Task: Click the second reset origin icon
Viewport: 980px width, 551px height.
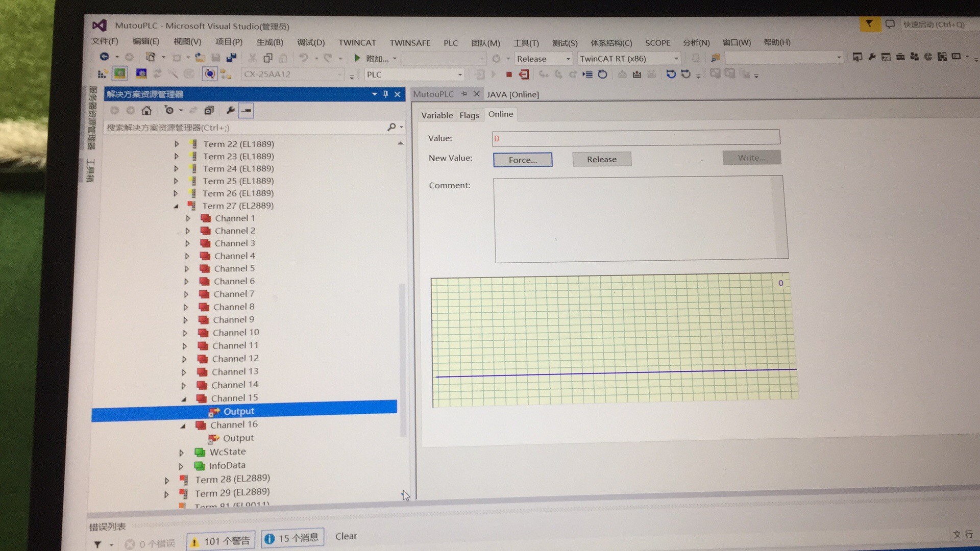Action: point(686,74)
